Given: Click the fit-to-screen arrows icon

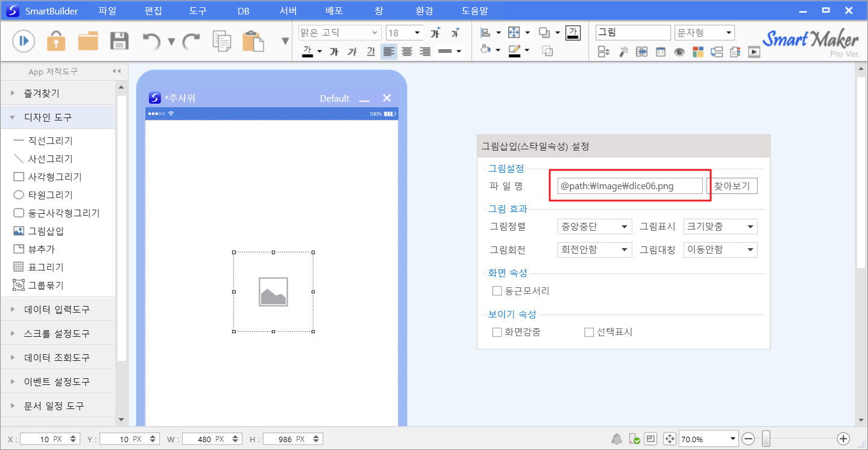Looking at the screenshot, I should pyautogui.click(x=669, y=439).
